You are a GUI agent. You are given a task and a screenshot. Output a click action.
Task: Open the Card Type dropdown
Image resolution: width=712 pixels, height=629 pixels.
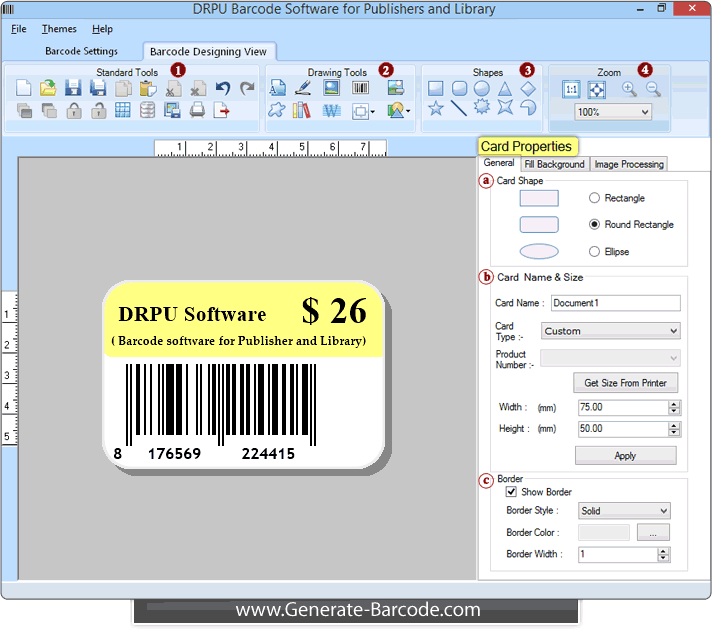coord(610,331)
